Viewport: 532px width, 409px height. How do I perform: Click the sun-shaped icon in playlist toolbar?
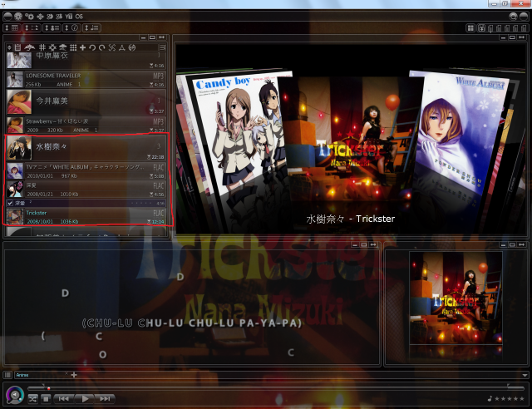(x=52, y=47)
